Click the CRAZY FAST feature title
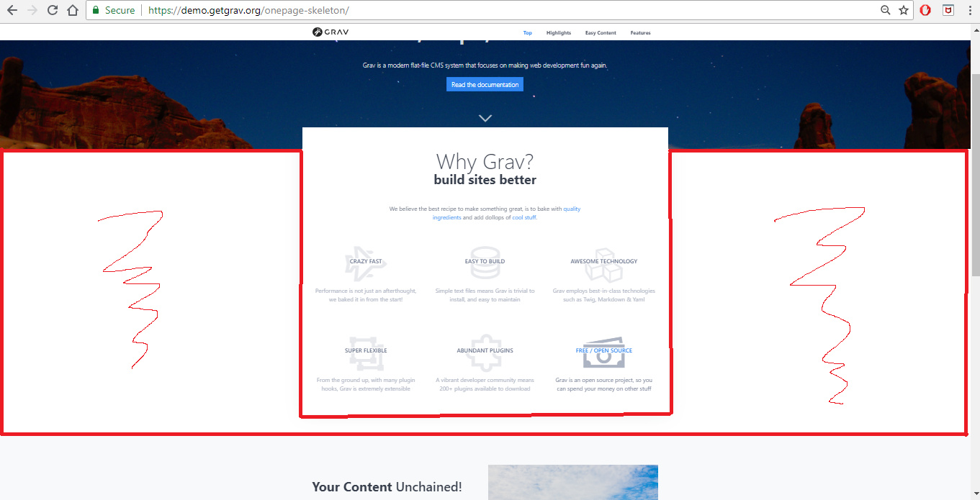Image resolution: width=980 pixels, height=500 pixels. (x=366, y=261)
